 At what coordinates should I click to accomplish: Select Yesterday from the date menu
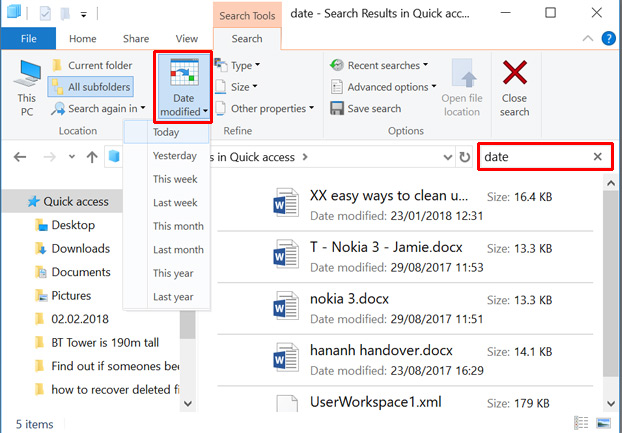point(174,156)
